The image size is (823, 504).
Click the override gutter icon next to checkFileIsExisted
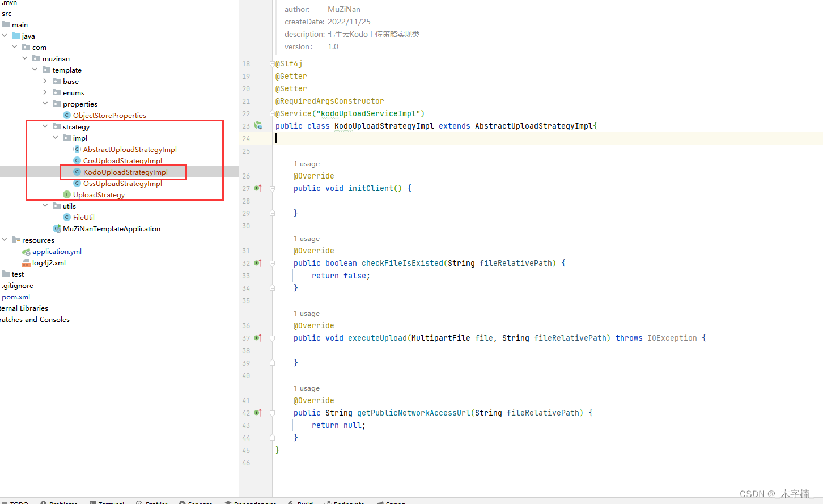click(258, 263)
